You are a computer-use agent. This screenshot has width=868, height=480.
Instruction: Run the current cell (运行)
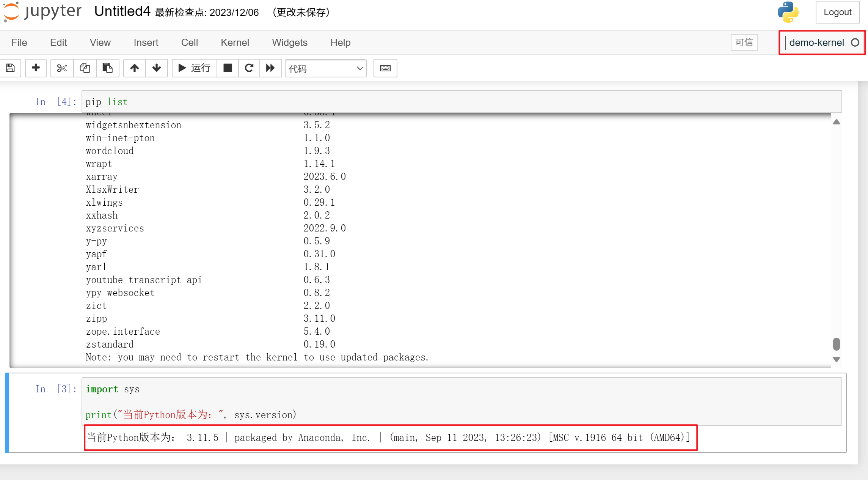pos(195,68)
